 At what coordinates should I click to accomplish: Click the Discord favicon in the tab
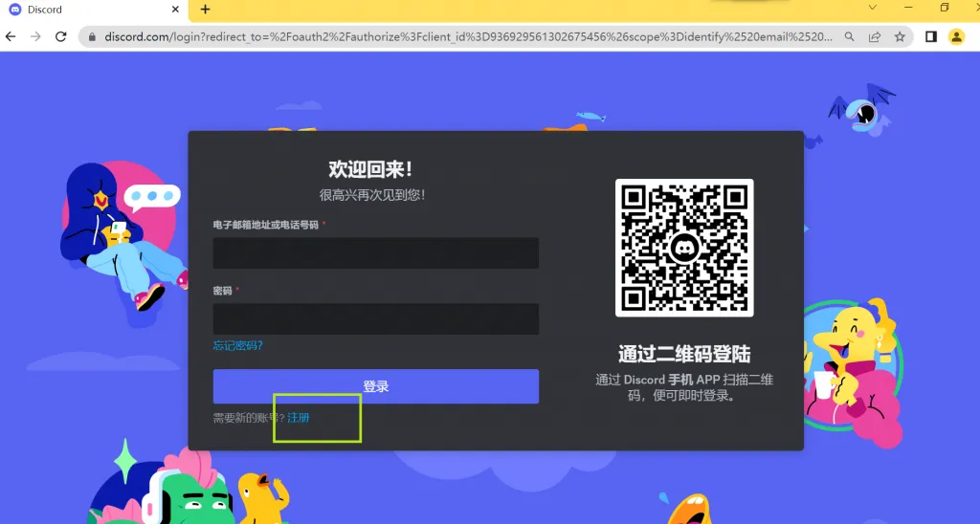click(x=15, y=10)
